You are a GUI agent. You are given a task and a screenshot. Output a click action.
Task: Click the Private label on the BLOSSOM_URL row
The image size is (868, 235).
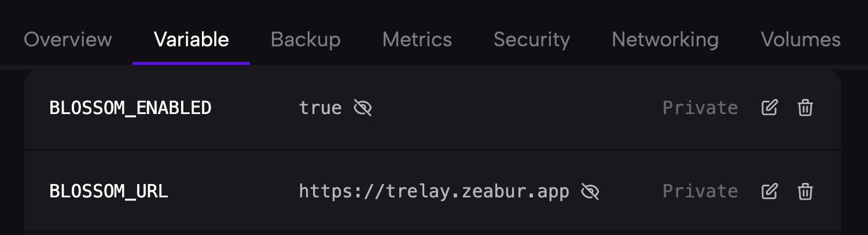coord(700,191)
